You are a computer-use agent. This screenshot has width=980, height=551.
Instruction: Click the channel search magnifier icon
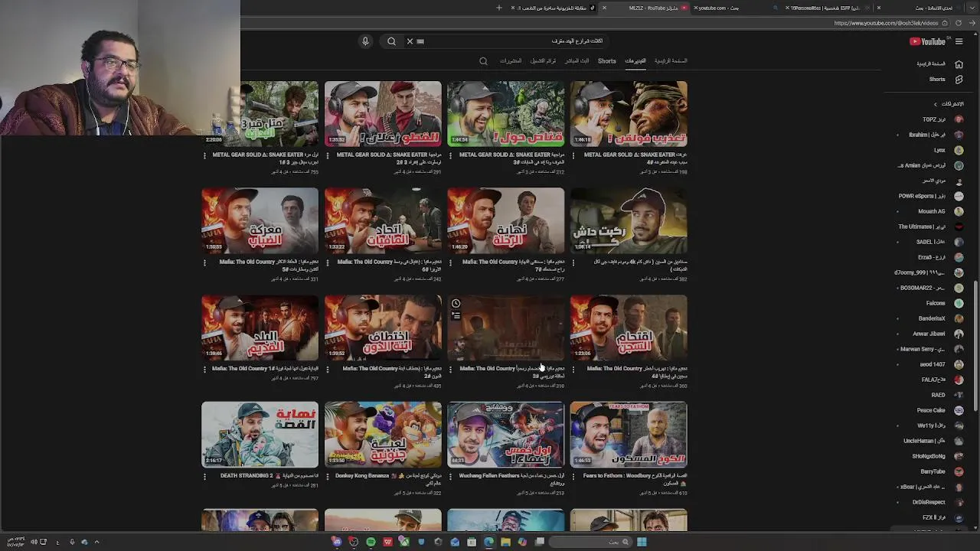[x=483, y=61]
